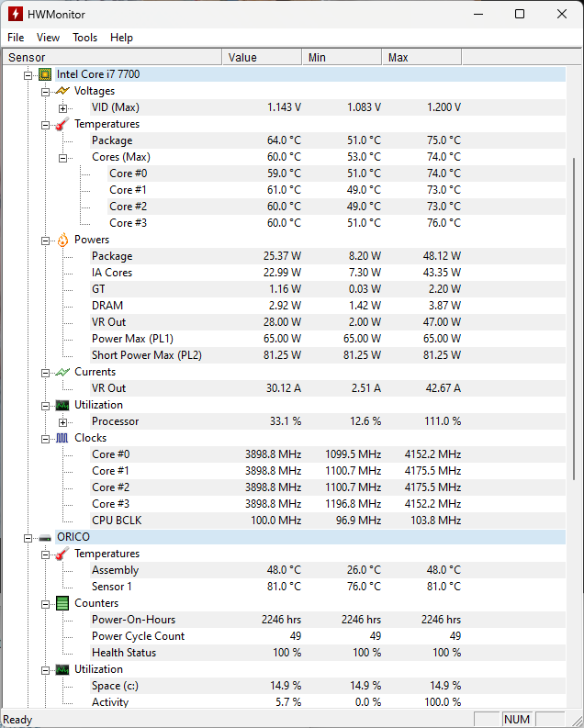Expand the VID (Max) voltage node
Image resolution: width=584 pixels, height=728 pixels.
(x=63, y=107)
